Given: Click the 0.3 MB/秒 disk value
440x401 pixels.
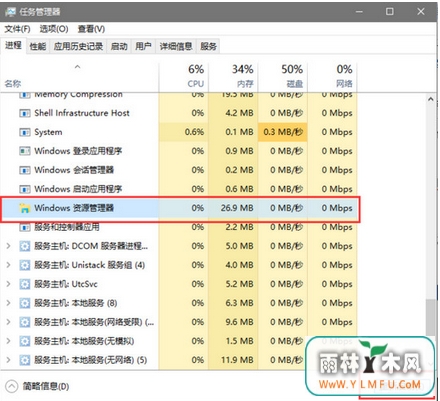Looking at the screenshot, I should (283, 132).
